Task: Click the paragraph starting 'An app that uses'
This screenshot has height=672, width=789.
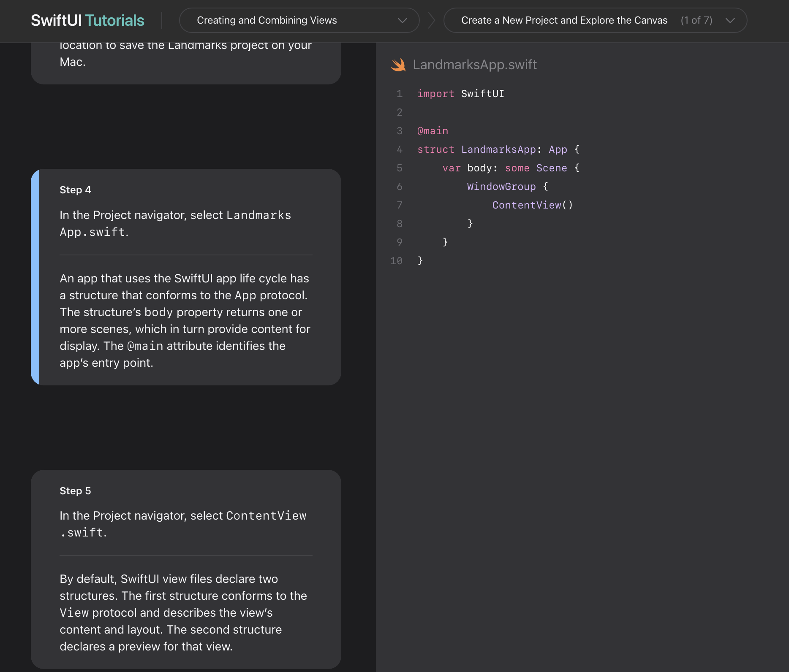Action: tap(185, 320)
